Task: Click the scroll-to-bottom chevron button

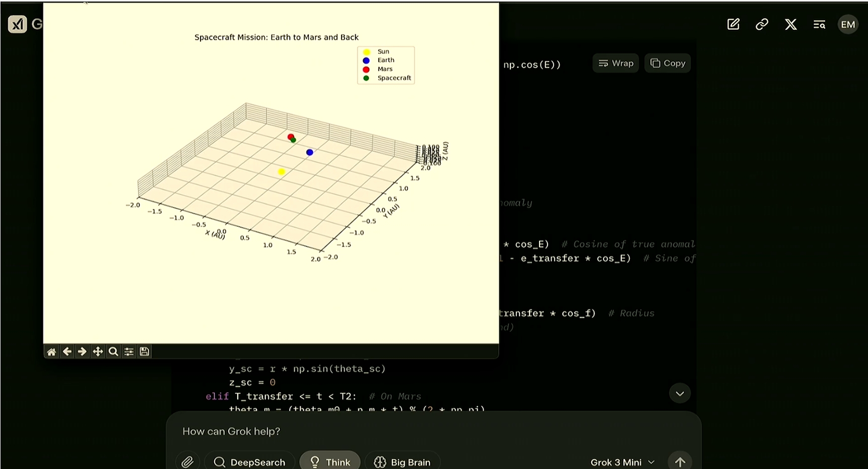Action: coord(680,393)
